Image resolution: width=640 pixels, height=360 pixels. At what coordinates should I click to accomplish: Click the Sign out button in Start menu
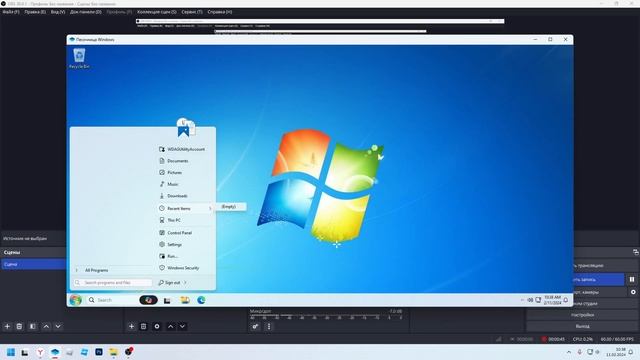pyautogui.click(x=169, y=282)
